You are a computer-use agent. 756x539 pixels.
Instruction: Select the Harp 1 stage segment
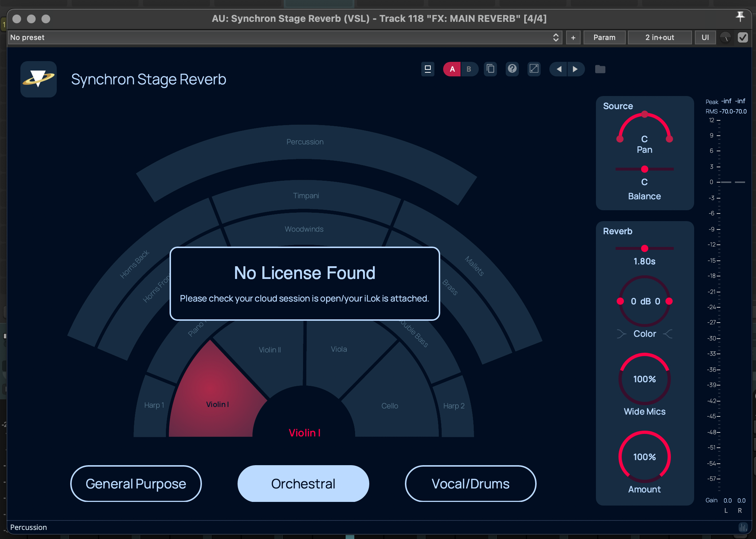(x=154, y=405)
